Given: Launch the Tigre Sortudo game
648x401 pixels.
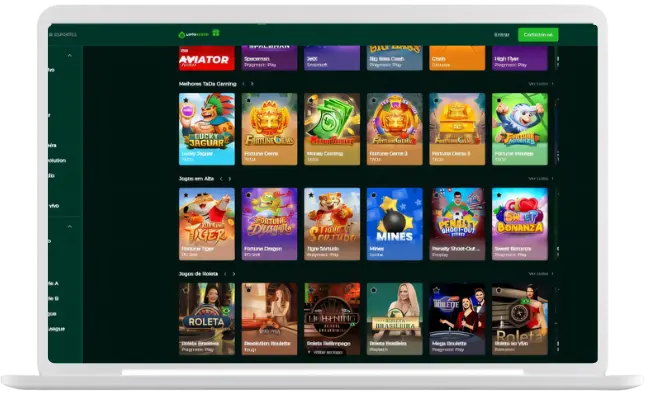Looking at the screenshot, I should pos(332,224).
